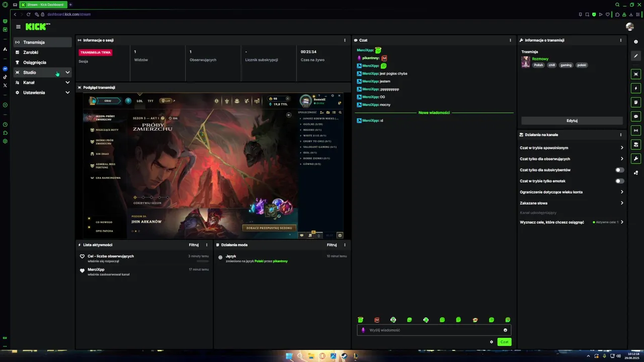Click the broadcast signal icon in right sidebar
The width and height of the screenshot is (644, 362).
636,130
